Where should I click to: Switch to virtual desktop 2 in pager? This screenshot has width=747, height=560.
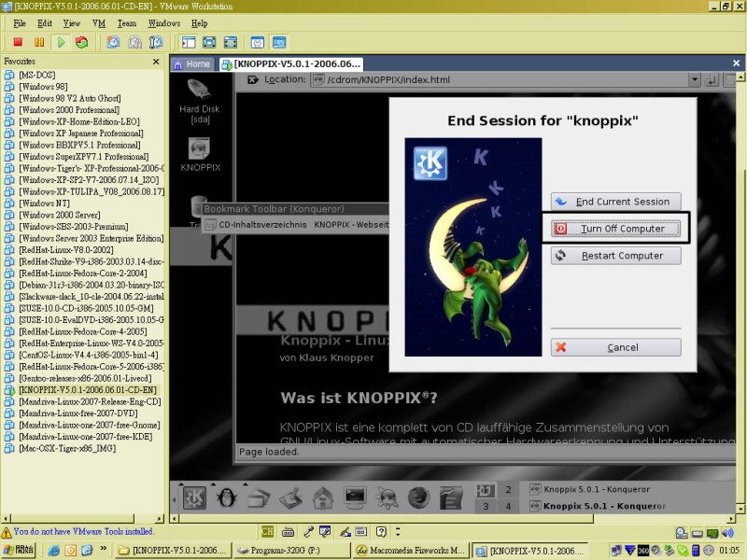[x=508, y=489]
